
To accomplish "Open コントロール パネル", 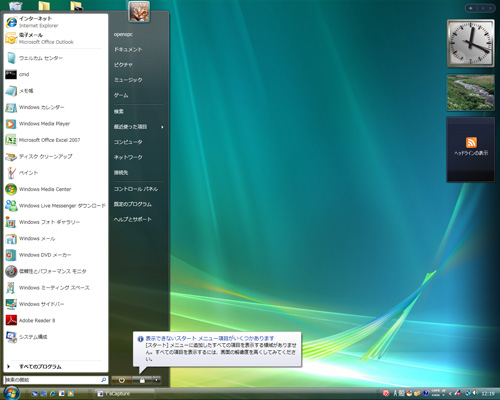I will (x=138, y=189).
